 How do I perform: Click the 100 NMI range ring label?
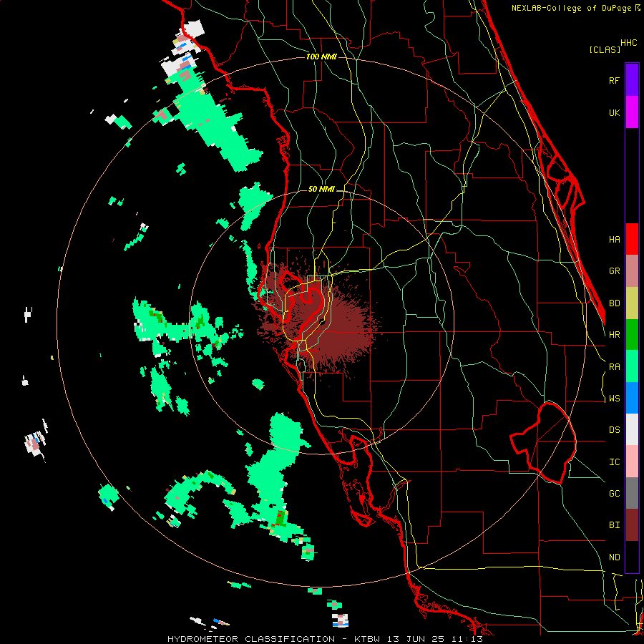point(321,57)
